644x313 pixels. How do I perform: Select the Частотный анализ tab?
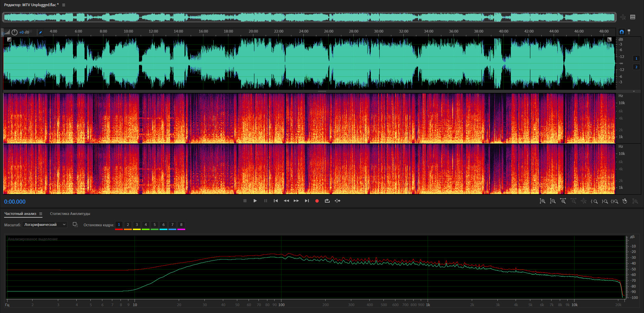click(20, 214)
